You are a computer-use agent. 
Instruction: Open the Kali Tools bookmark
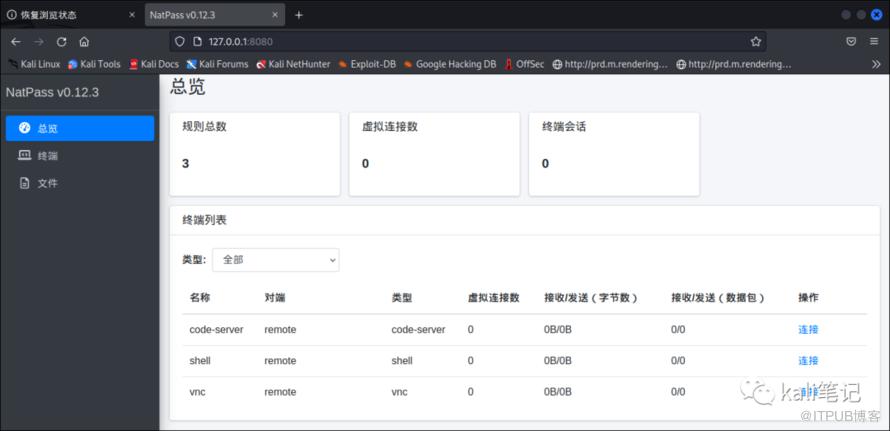click(x=94, y=64)
